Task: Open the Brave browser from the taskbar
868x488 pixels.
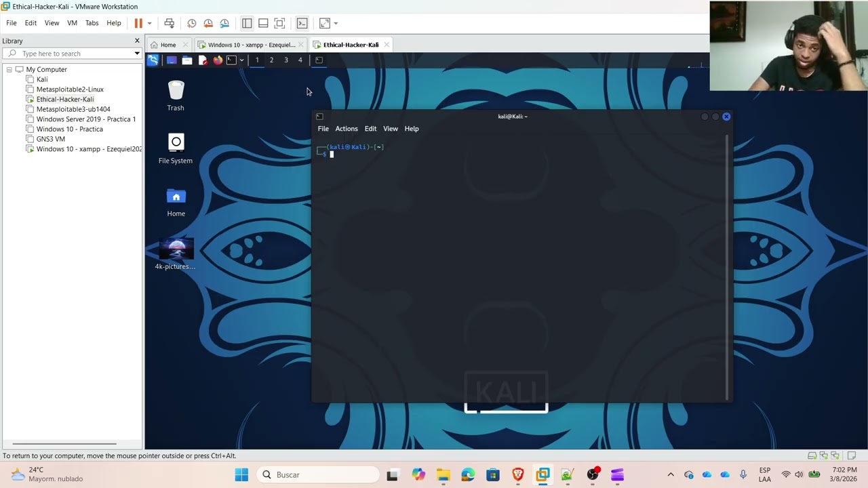Action: pyautogui.click(x=517, y=474)
